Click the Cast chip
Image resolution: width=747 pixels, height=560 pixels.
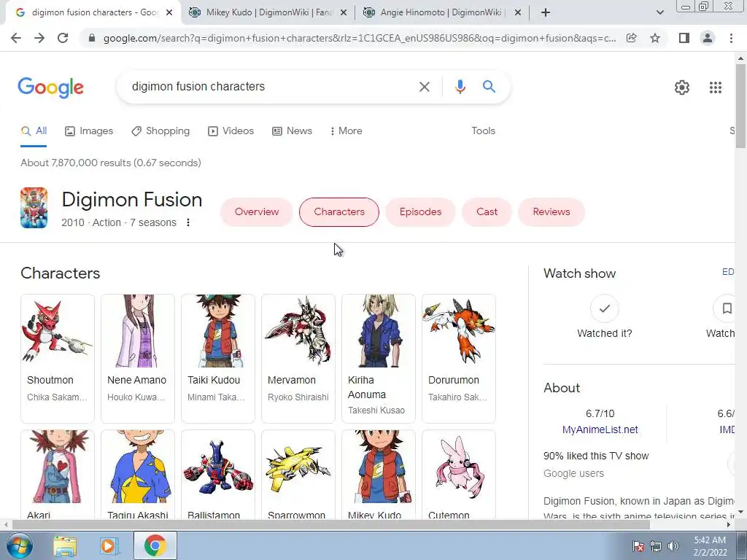tap(487, 212)
